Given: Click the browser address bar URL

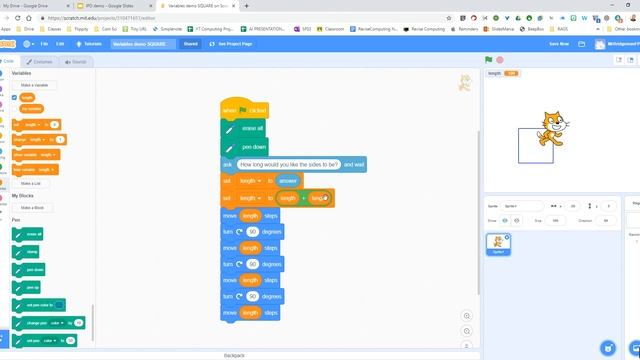Looking at the screenshot, I should coord(101,18).
